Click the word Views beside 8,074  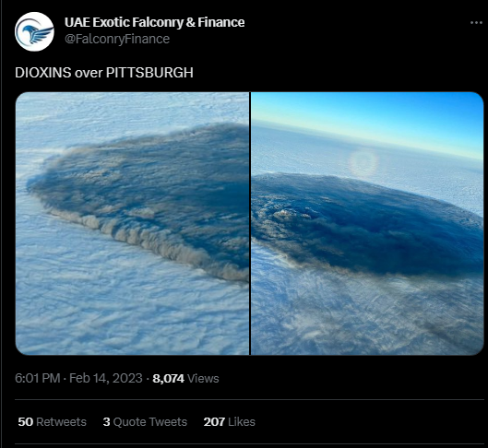pyautogui.click(x=203, y=378)
